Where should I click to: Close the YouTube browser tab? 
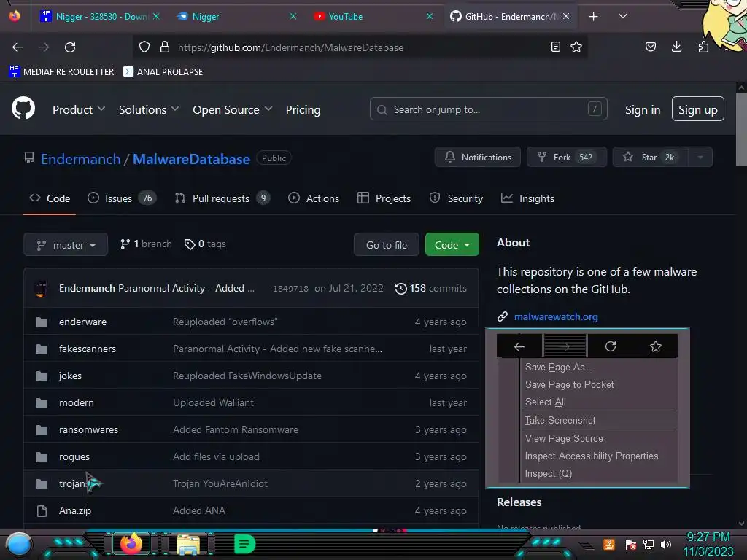430,16
